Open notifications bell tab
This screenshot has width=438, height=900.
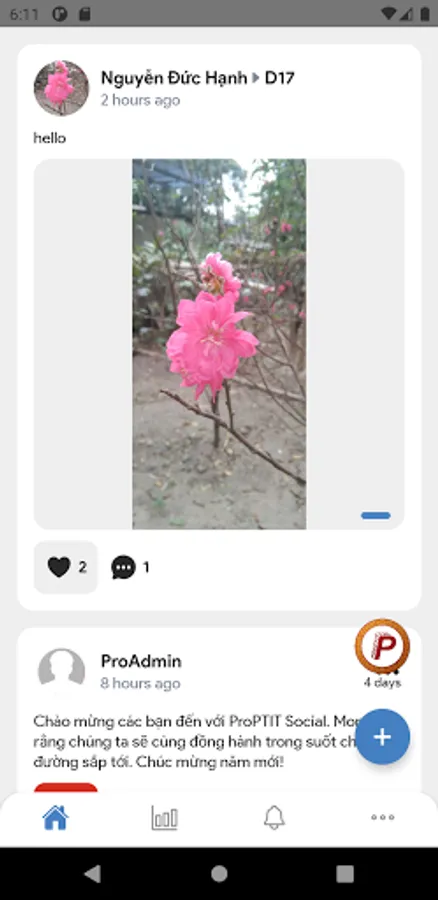click(274, 817)
